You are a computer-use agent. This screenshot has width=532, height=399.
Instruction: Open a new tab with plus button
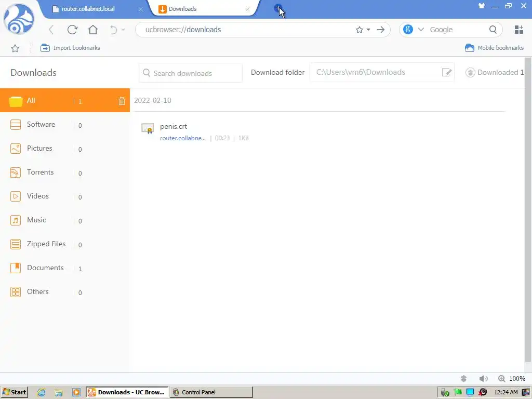coord(277,8)
